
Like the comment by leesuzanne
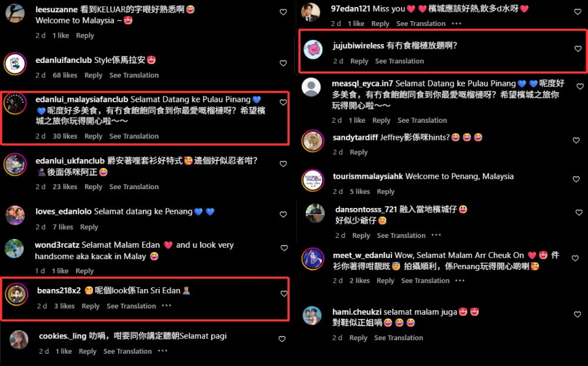pos(283,12)
